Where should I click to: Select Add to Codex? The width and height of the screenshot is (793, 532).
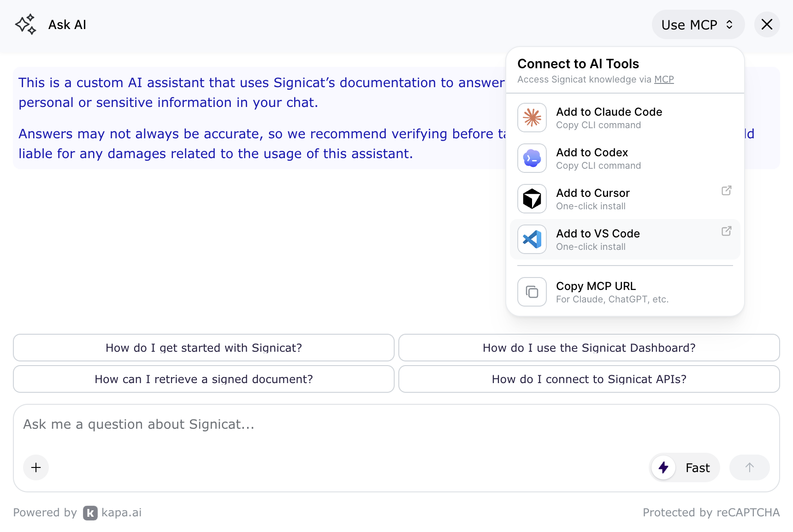[x=625, y=158]
